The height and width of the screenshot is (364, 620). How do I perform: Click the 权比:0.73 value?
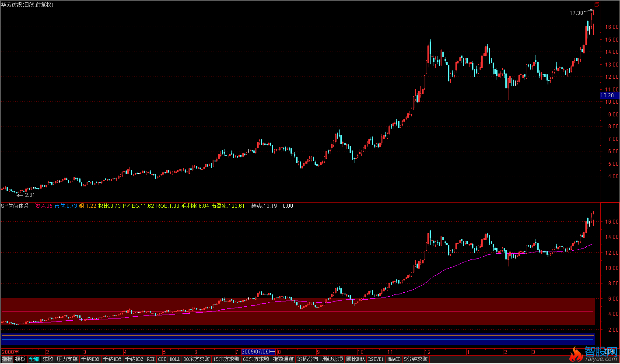click(x=109, y=206)
